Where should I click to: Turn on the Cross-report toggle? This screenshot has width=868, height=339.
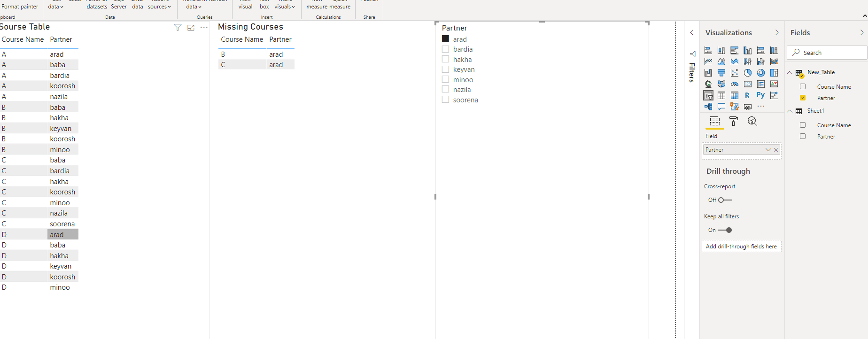[x=725, y=200]
